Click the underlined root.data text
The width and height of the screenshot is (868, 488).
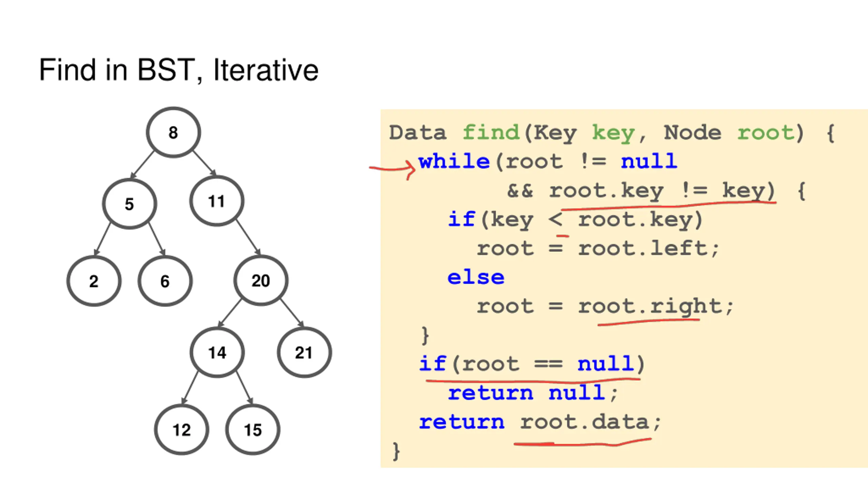click(585, 423)
